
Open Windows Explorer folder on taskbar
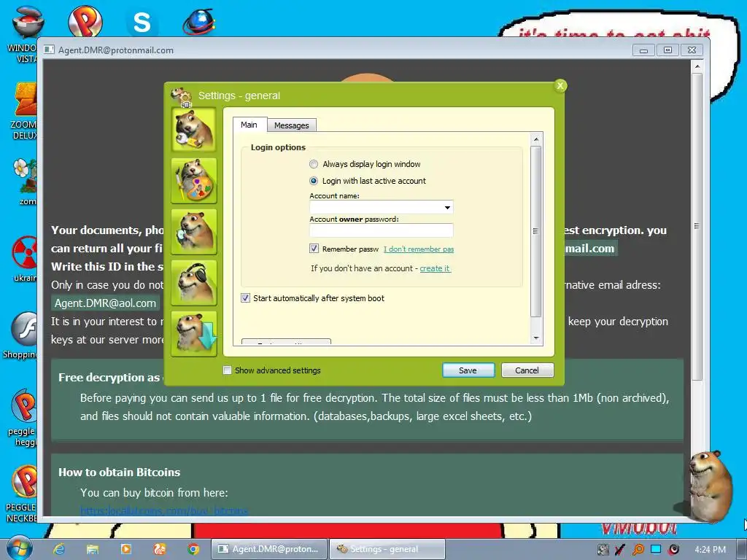(93, 549)
